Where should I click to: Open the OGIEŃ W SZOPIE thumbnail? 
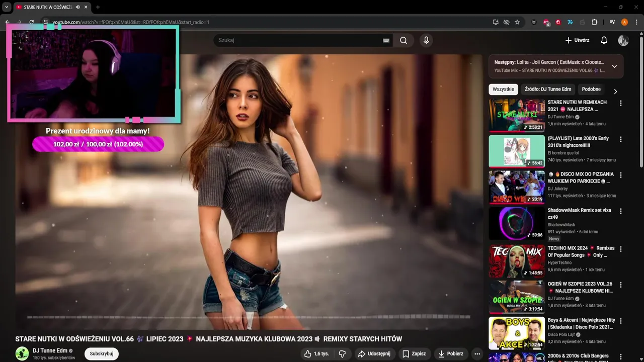[517, 297]
